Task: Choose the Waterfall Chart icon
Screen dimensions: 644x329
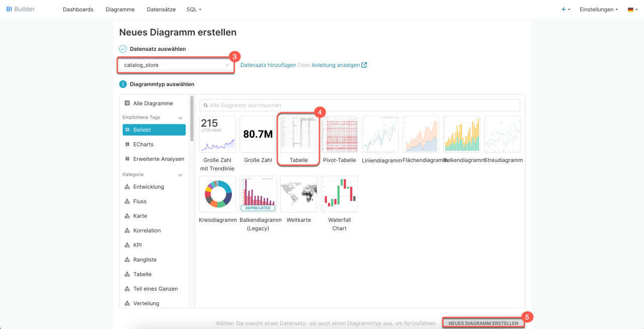Action: 339,194
